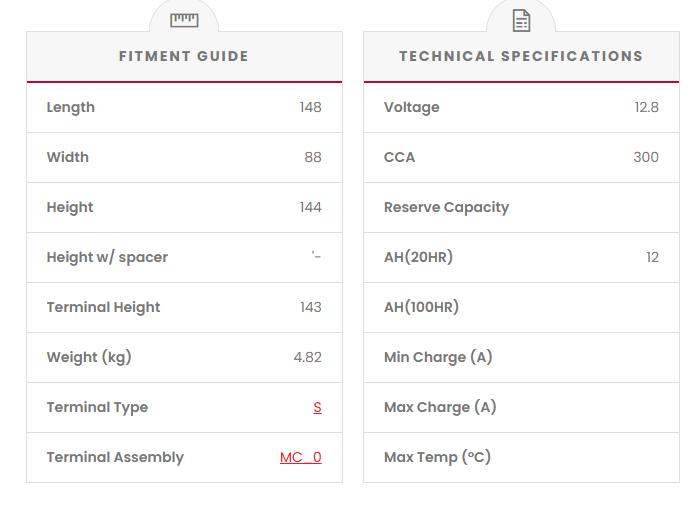Viewport: 695px width, 515px height.
Task: Click the Voltage value 12.8
Action: point(646,107)
